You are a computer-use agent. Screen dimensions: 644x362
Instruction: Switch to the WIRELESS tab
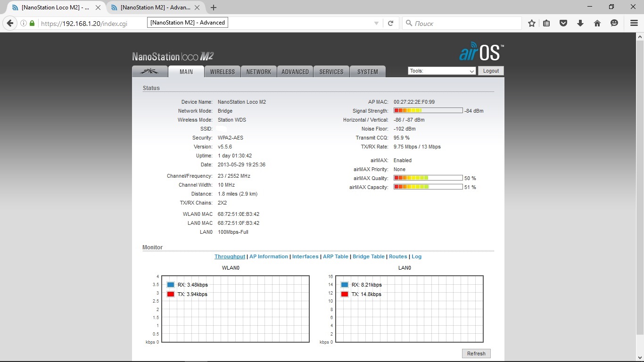coord(222,72)
